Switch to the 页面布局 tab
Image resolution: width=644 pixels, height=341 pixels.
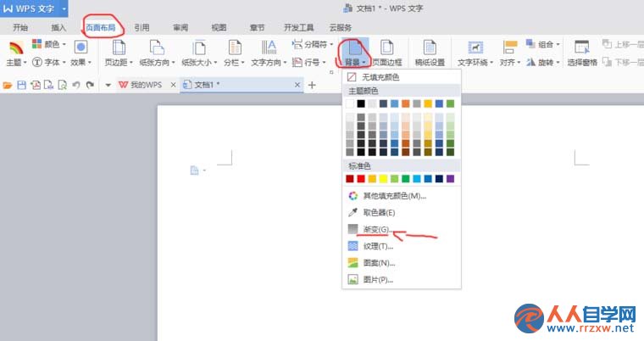coord(100,27)
